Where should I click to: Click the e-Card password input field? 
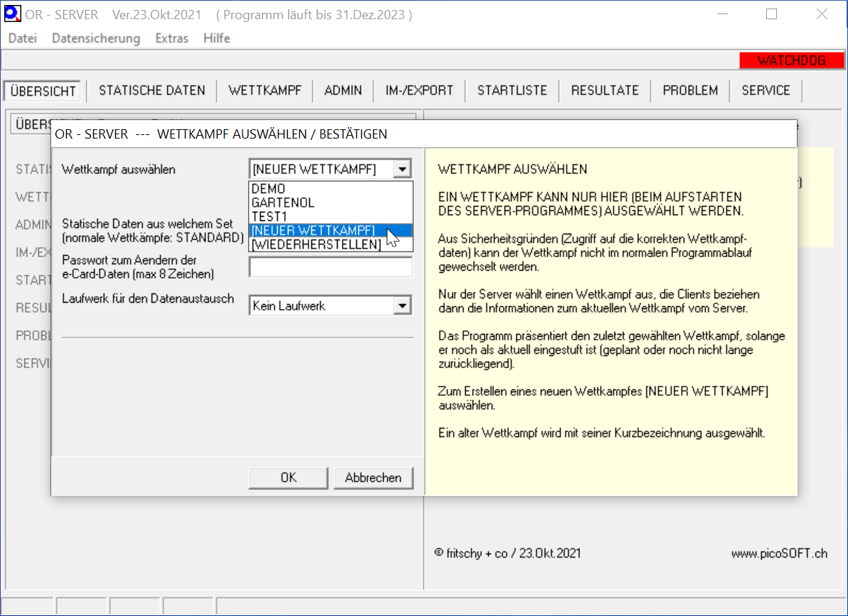331,267
